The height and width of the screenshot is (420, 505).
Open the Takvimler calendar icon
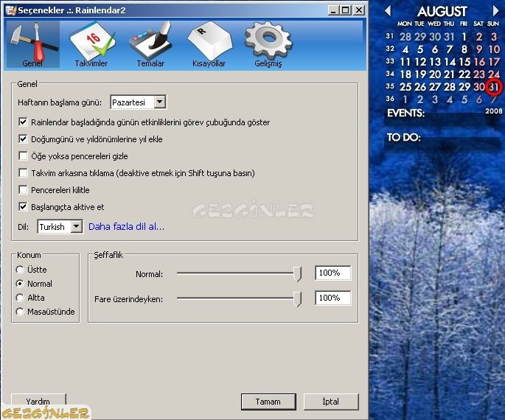91,44
